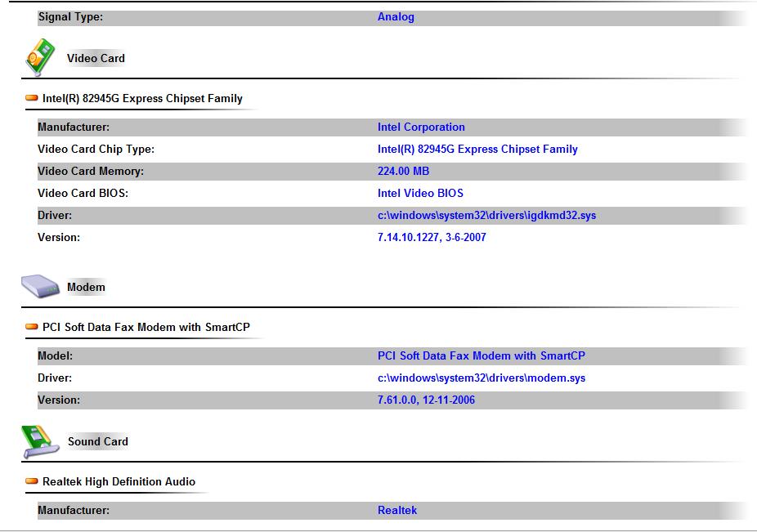Click the Modem section icon
Image resolution: width=757 pixels, height=532 pixels.
40,287
